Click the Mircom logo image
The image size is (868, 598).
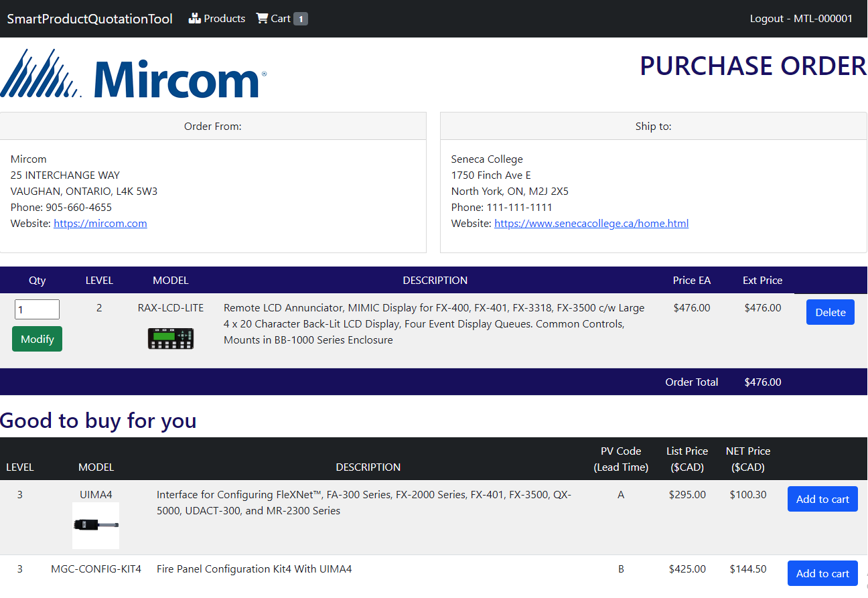[x=133, y=74]
